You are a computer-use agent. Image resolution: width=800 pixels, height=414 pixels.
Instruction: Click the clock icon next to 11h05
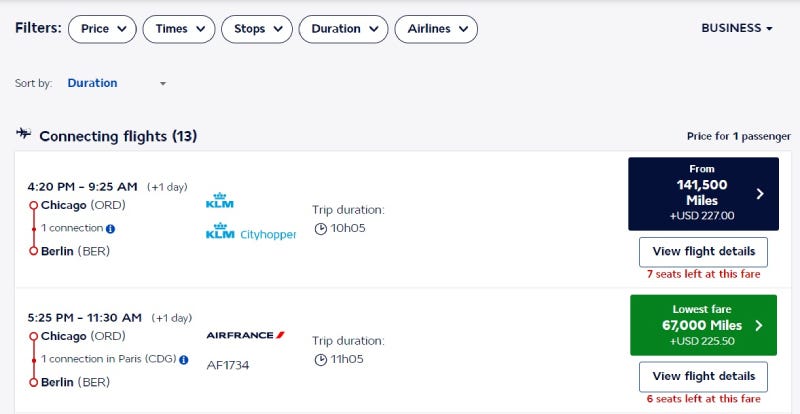[x=320, y=359]
